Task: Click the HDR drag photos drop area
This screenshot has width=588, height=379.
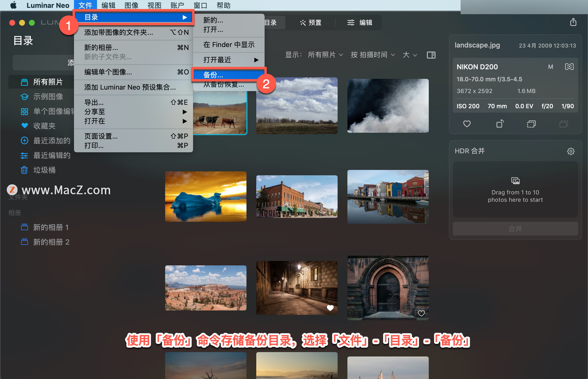Action: [515, 190]
